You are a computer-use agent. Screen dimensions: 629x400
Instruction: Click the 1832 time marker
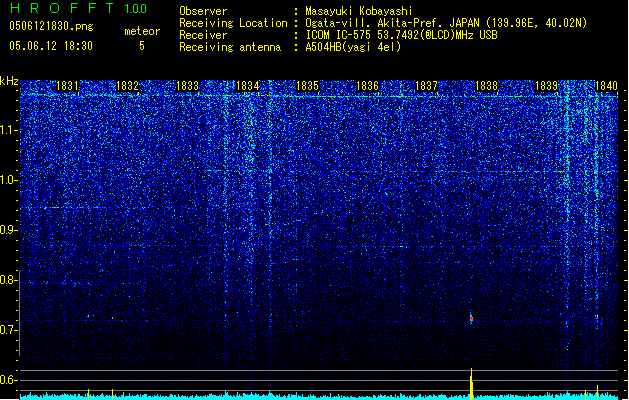coord(127,86)
